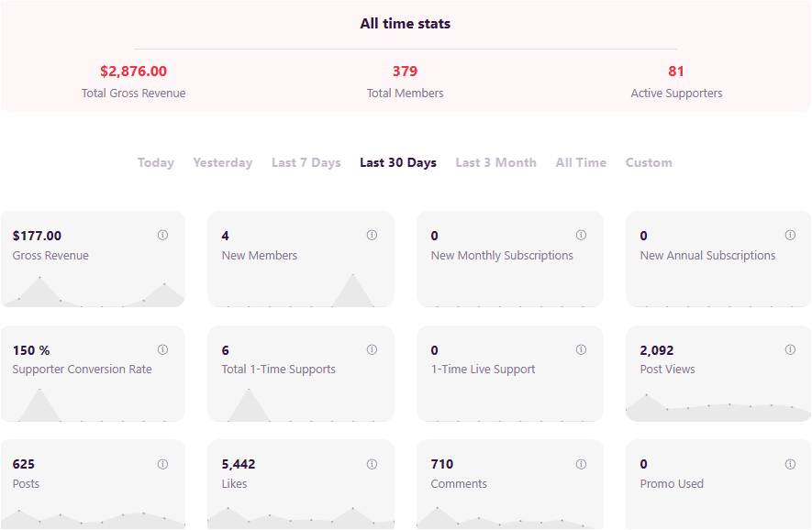Click the info icon on Gross Revenue card

(162, 235)
